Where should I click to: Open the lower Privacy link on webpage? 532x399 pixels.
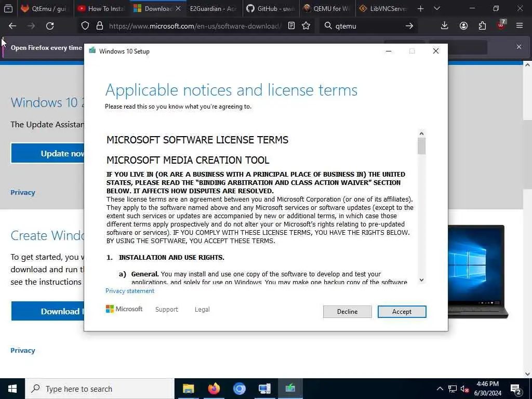pos(23,351)
